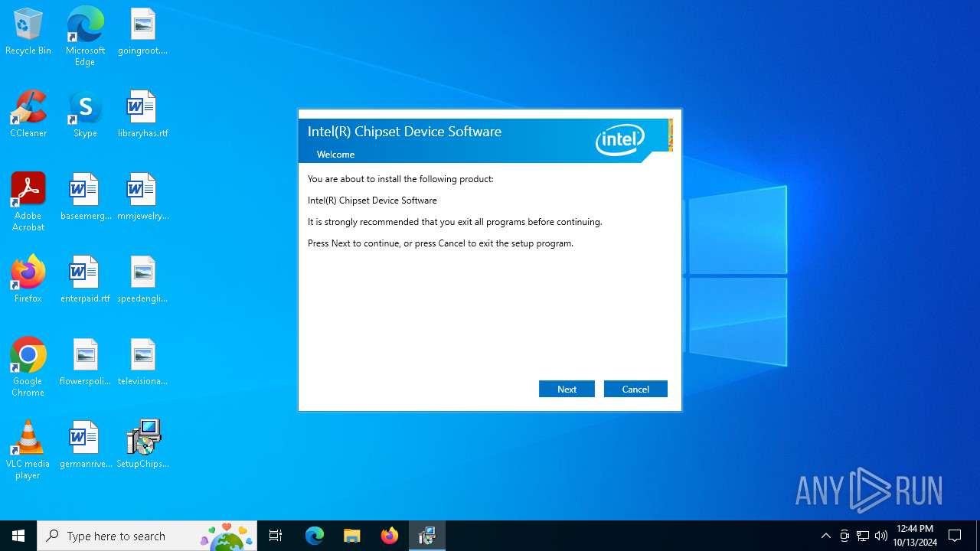Open File Explorer from taskbar
The width and height of the screenshot is (980, 551).
point(352,536)
